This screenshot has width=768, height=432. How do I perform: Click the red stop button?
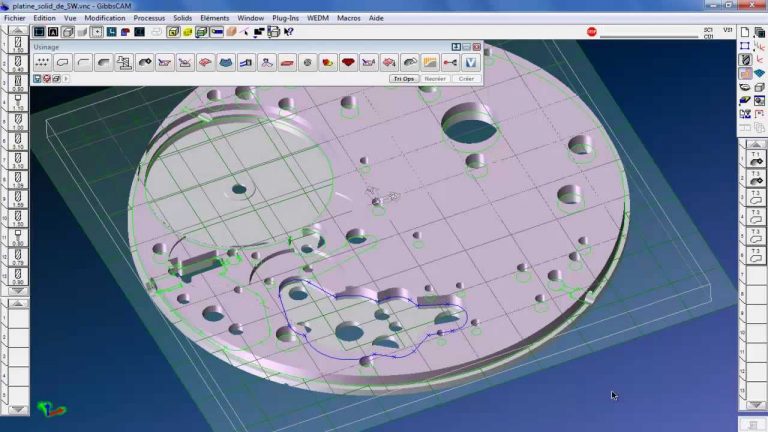[x=592, y=32]
